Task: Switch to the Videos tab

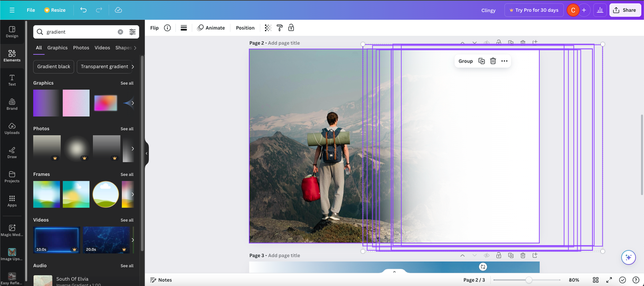Action: (102, 48)
